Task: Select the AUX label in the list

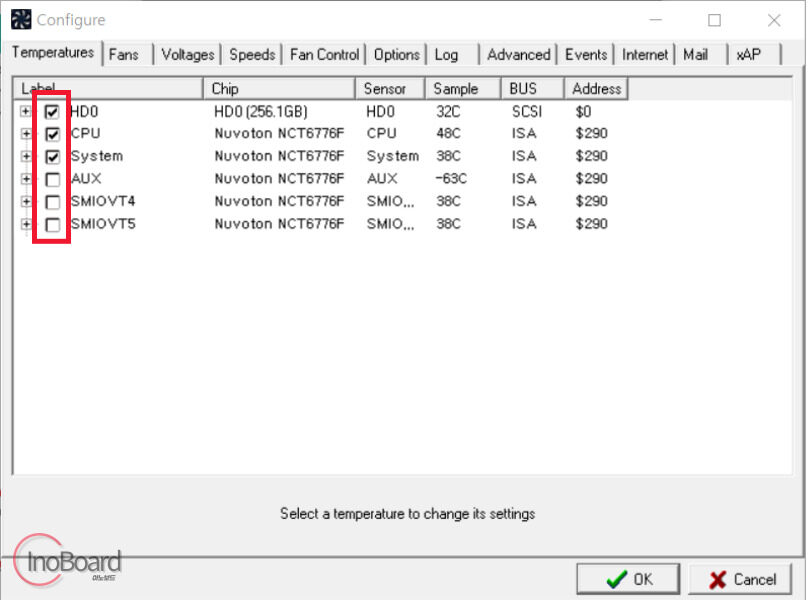Action: point(86,179)
